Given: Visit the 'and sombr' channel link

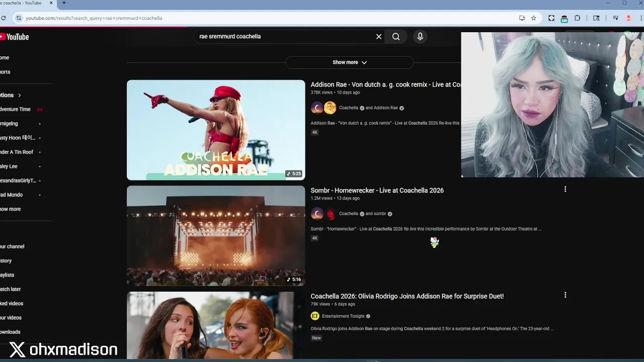Looking at the screenshot, I should [375, 214].
